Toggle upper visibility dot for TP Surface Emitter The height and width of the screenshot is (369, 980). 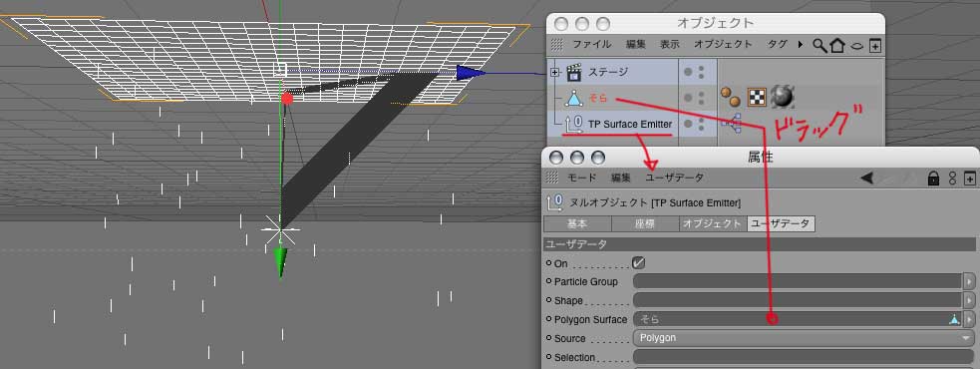point(701,120)
